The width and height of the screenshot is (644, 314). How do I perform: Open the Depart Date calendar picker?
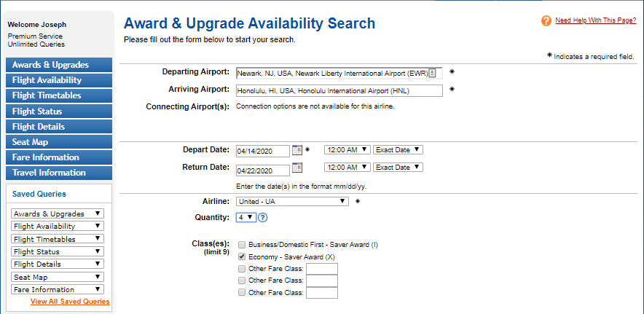297,150
